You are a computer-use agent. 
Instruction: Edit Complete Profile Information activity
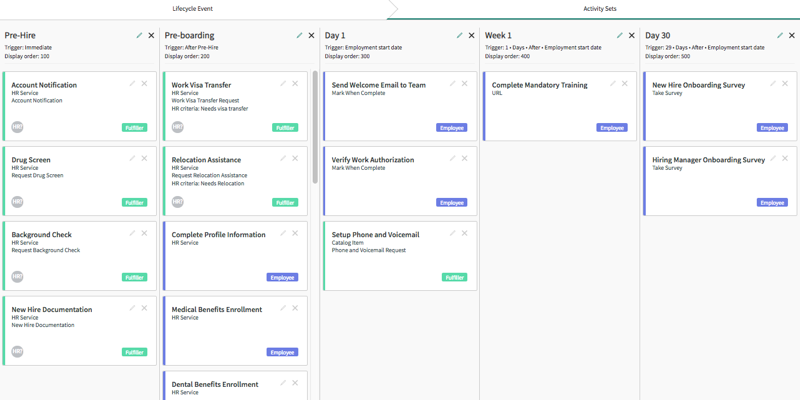point(283,233)
